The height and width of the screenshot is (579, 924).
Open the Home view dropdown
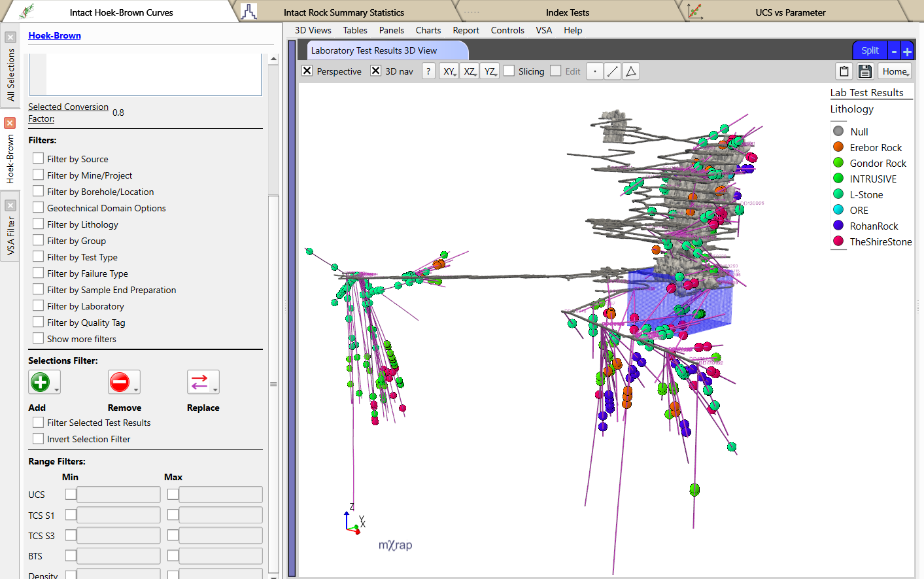pyautogui.click(x=895, y=71)
